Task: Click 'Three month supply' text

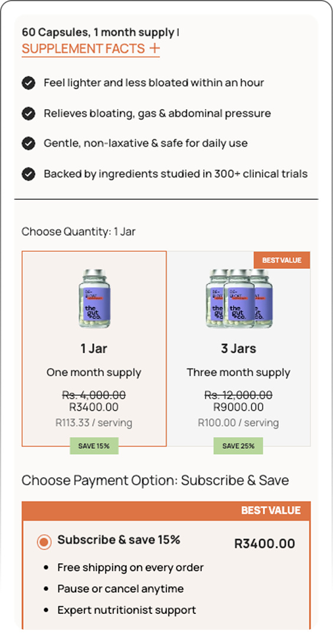Action: (239, 373)
